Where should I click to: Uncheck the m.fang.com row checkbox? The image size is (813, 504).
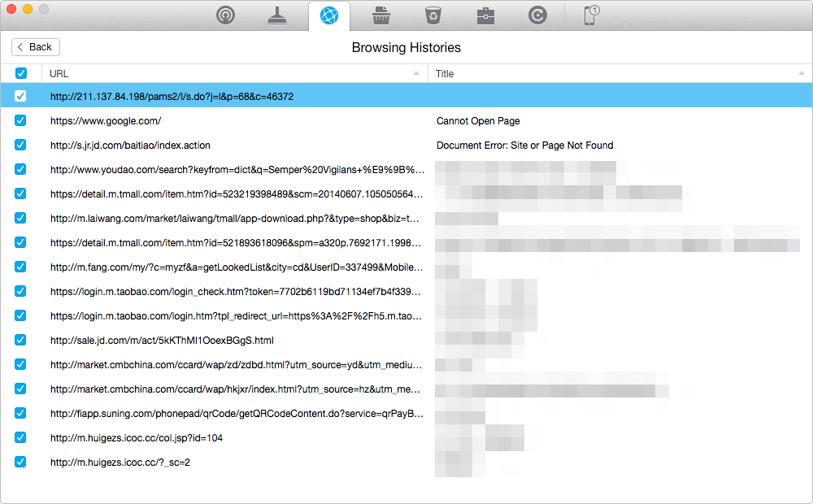click(x=20, y=267)
